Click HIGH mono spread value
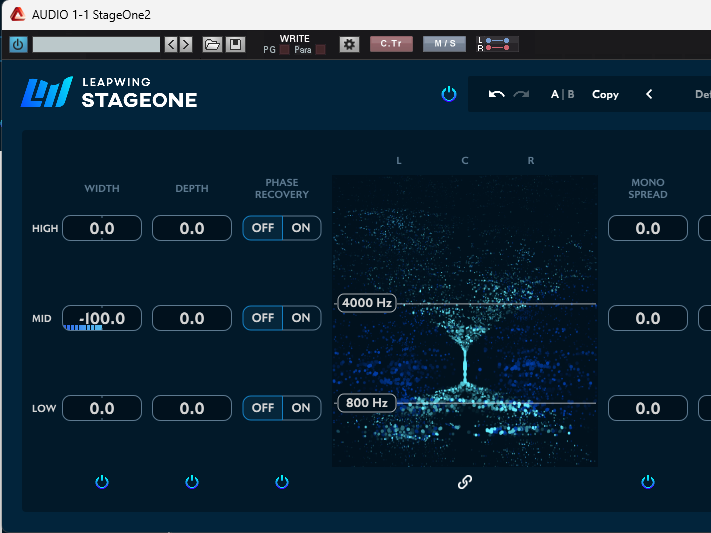 click(648, 228)
